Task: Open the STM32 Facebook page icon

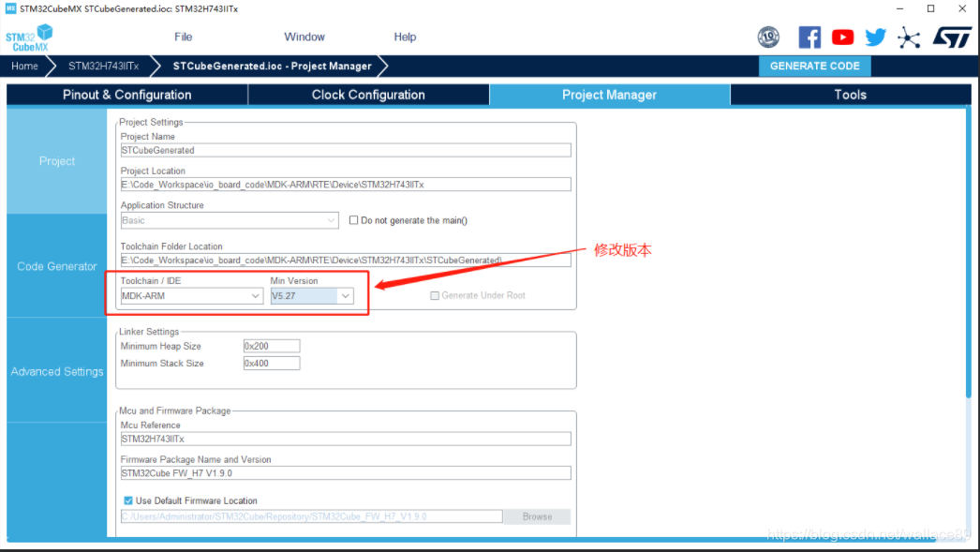Action: (809, 37)
